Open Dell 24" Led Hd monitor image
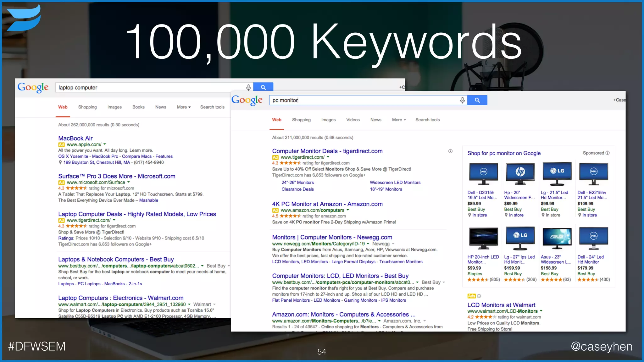This screenshot has height=362, width=644. click(x=593, y=239)
